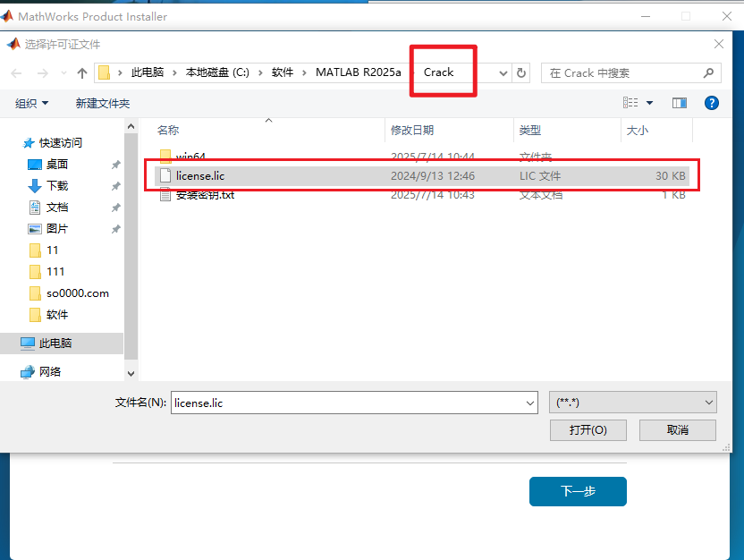Refresh the Crack folder view

coord(521,73)
